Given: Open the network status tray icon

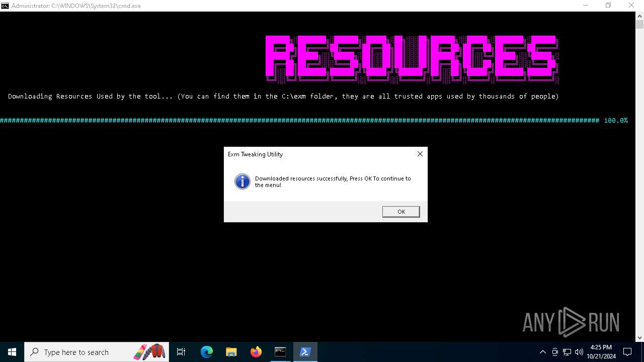Looking at the screenshot, I should [x=567, y=352].
